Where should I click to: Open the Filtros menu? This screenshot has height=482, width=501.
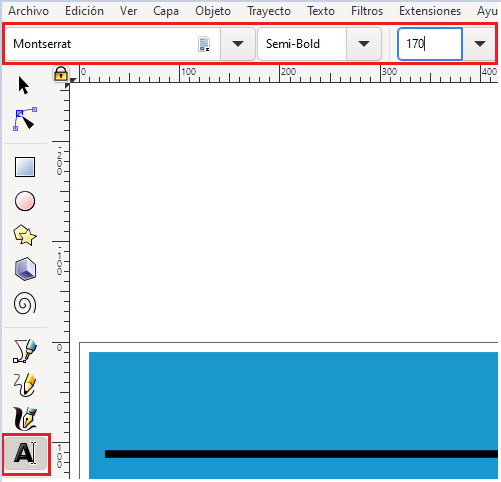tap(367, 11)
